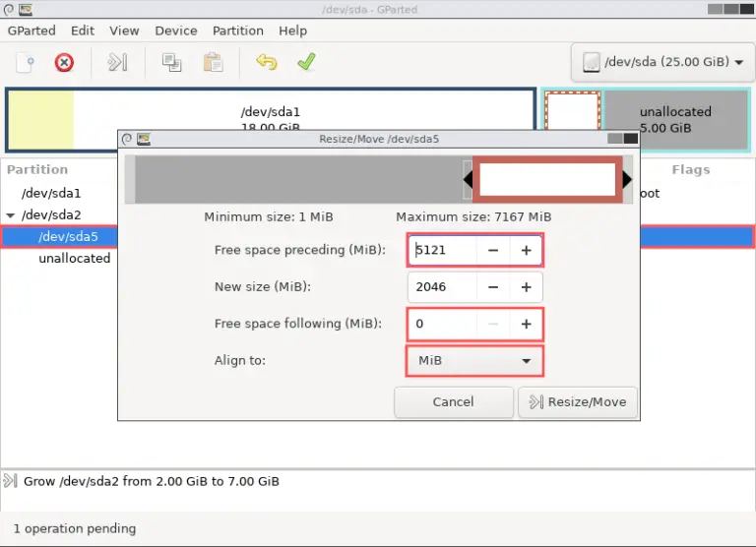Click the Free space following input field
Screen dimensions: 756x547
tap(443, 324)
